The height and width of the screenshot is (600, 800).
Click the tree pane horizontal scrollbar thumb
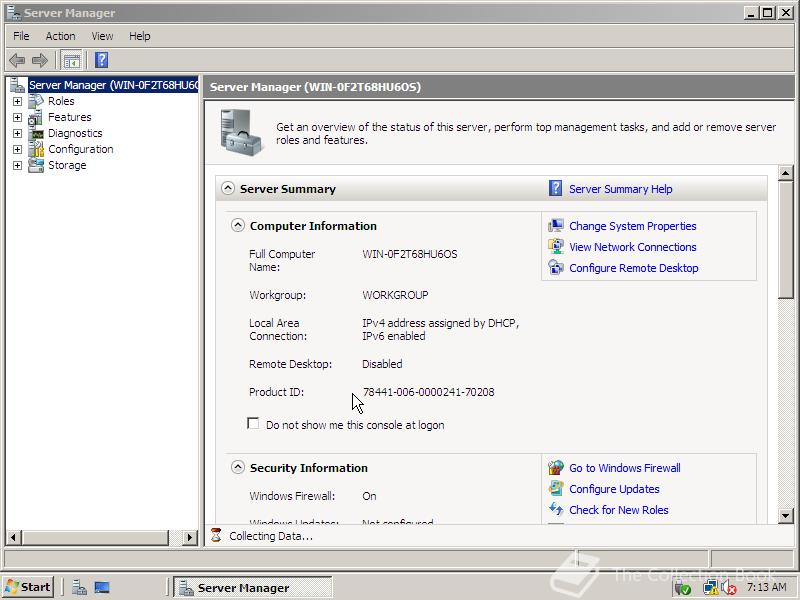[95, 537]
